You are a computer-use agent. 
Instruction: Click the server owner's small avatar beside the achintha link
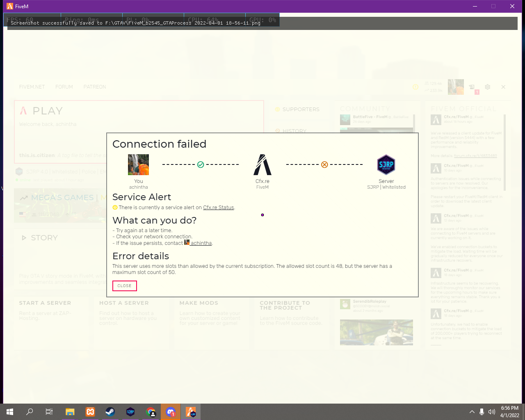187,242
